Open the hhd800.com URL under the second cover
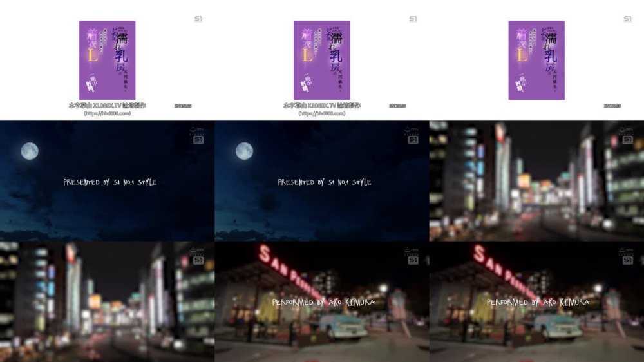This screenshot has height=362, width=644. coord(321,113)
